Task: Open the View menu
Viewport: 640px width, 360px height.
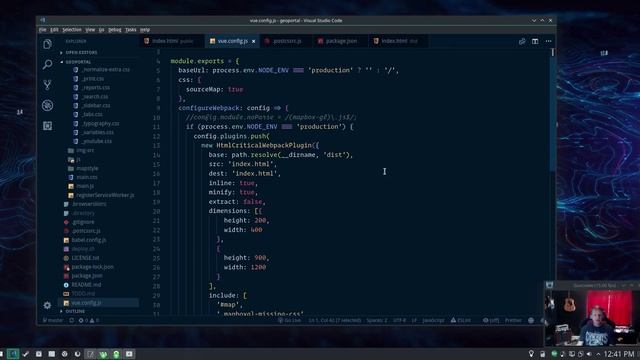Action: point(90,30)
